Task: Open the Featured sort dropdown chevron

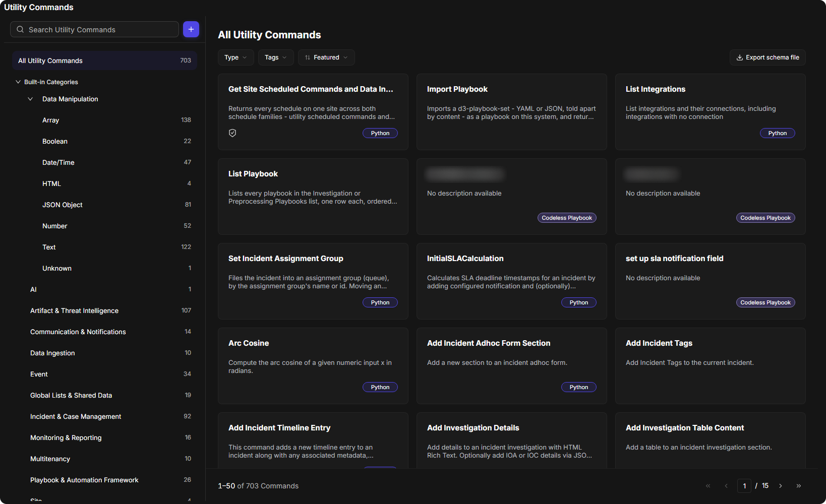Action: pos(345,57)
